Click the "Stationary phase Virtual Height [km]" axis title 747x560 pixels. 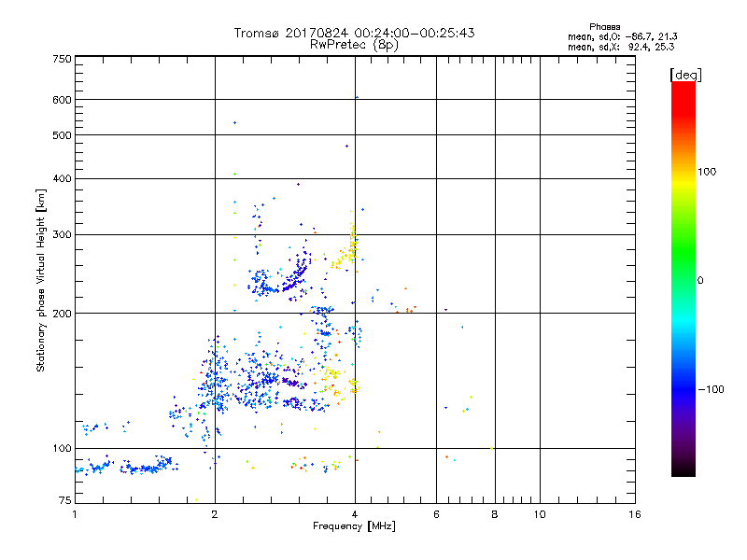click(41, 280)
